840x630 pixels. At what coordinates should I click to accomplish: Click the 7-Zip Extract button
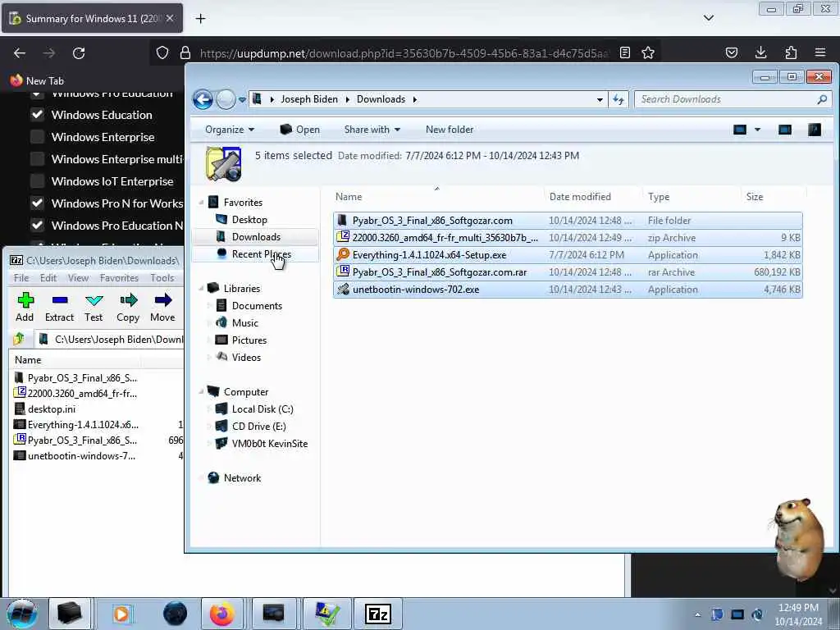59,308
